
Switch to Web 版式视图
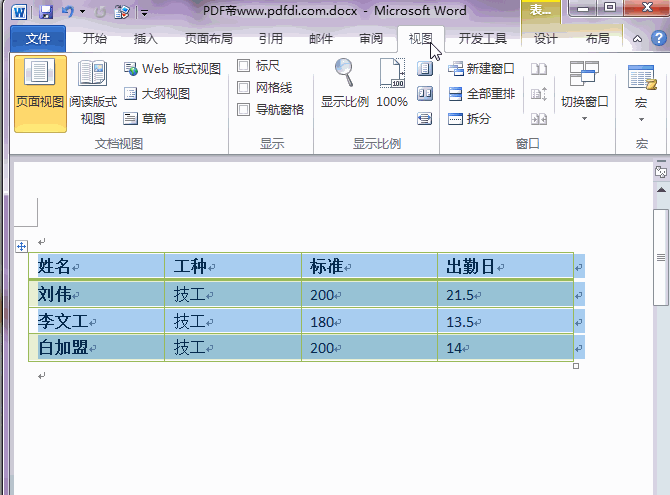[172, 68]
